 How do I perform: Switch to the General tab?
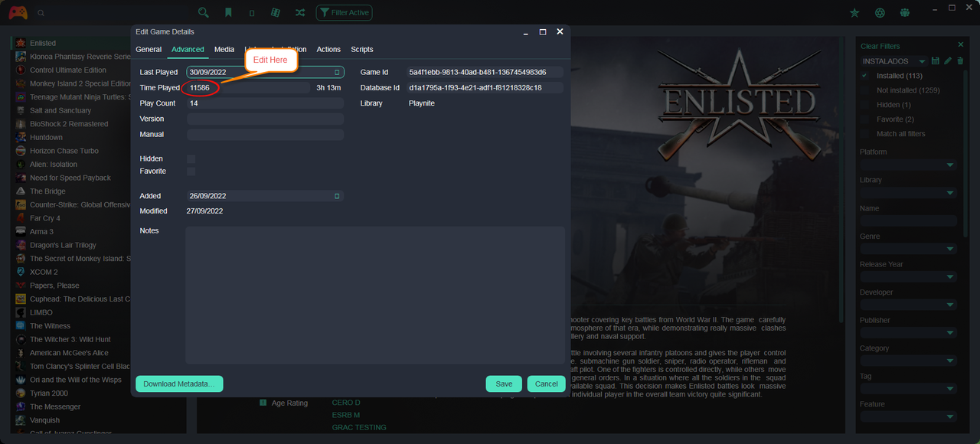pyautogui.click(x=149, y=49)
